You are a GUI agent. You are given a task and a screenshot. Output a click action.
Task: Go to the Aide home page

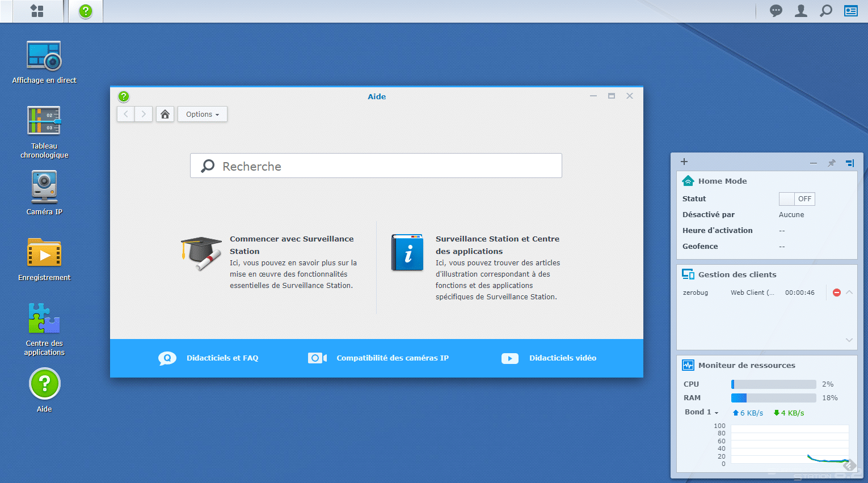click(x=165, y=114)
